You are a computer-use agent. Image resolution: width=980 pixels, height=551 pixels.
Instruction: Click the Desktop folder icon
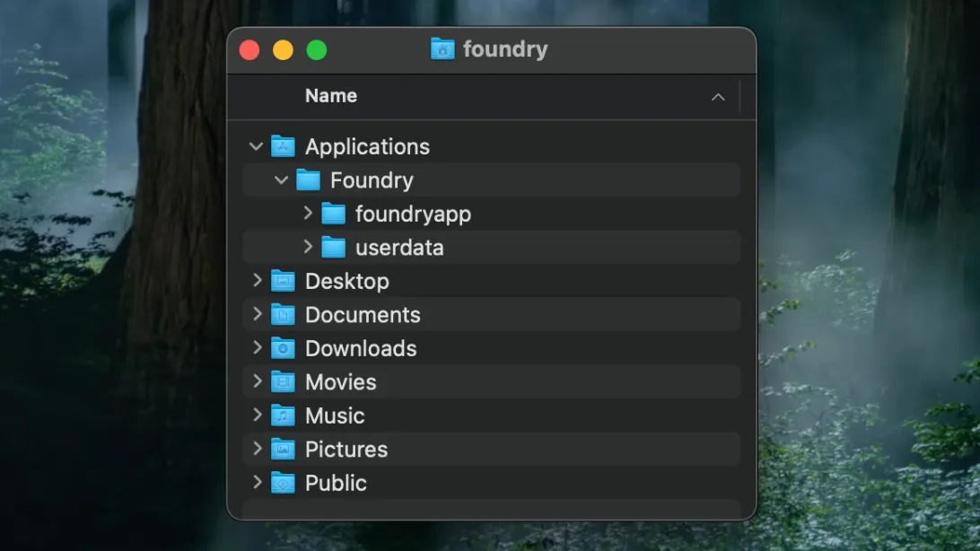283,281
